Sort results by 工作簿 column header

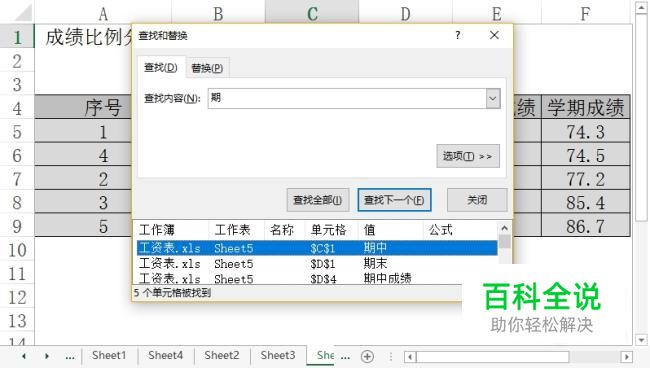pyautogui.click(x=171, y=230)
